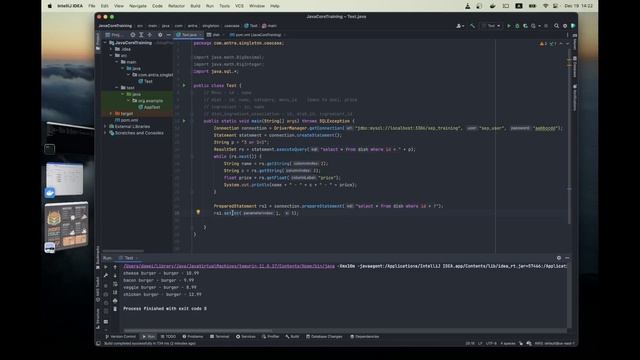Open the Version Control tool window
Screen dimensions: 640x360
pos(120,337)
